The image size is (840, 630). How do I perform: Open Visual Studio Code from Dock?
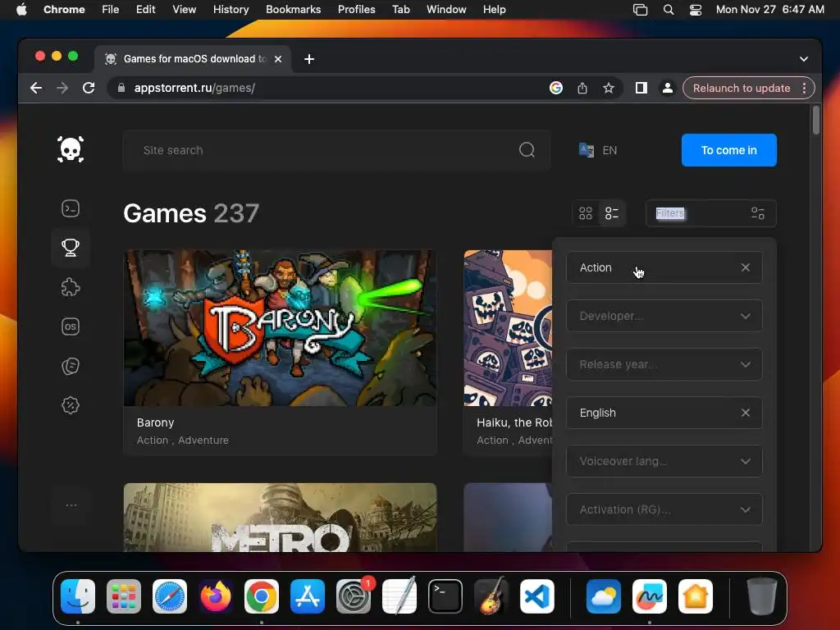(536, 596)
